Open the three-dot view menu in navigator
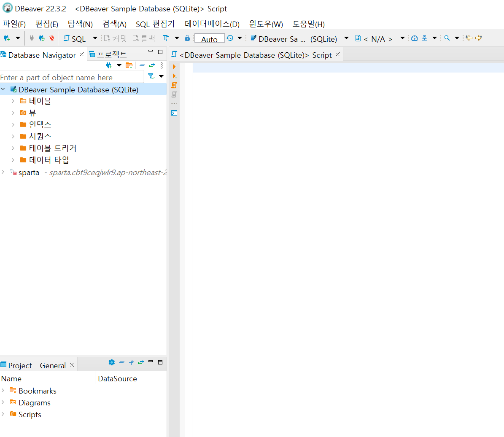 click(162, 66)
